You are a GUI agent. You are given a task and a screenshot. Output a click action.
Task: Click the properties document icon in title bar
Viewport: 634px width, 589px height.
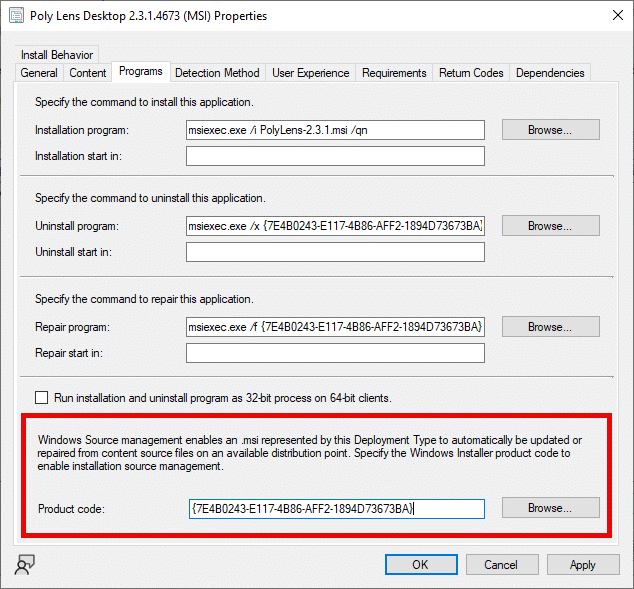click(x=17, y=16)
